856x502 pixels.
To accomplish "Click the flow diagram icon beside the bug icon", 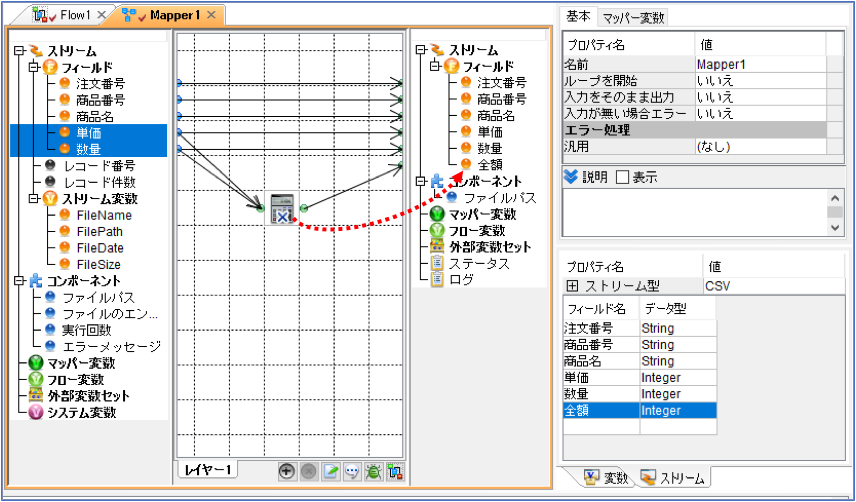I will (395, 471).
